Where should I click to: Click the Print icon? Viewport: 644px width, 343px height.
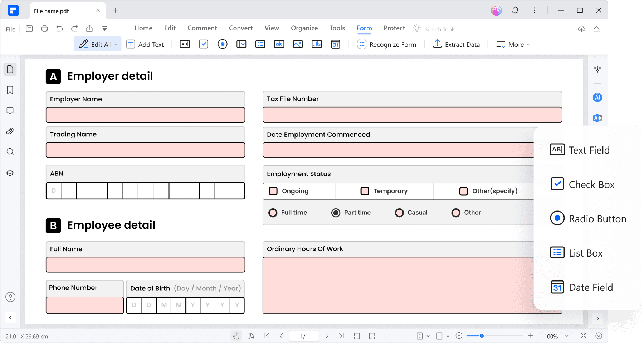(x=44, y=29)
